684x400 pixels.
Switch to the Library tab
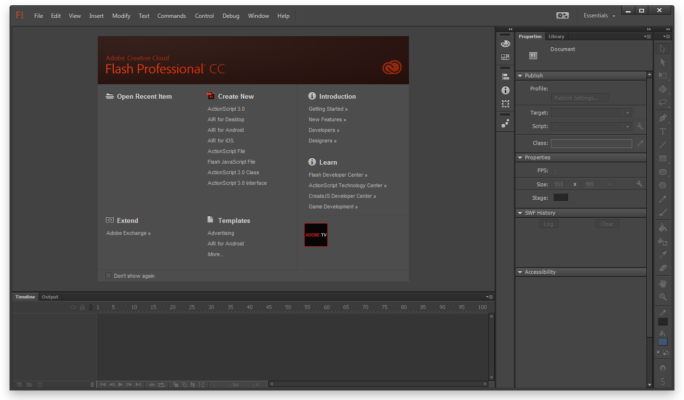556,36
